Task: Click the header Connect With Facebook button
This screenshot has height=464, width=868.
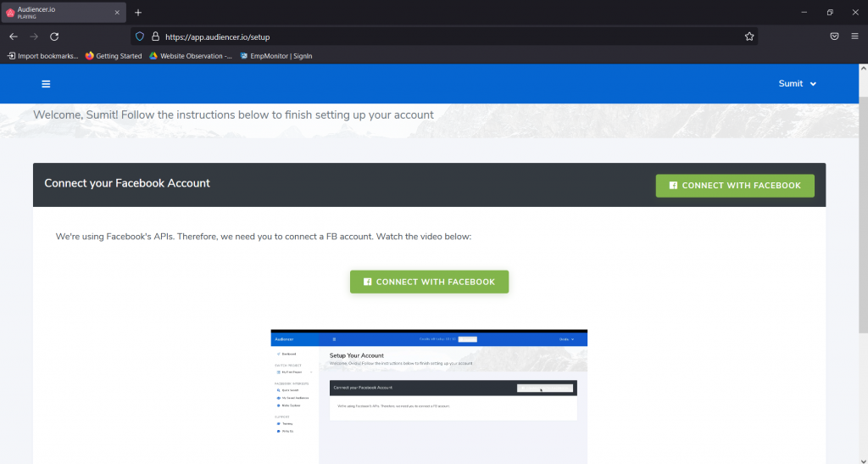Action: [x=735, y=186]
